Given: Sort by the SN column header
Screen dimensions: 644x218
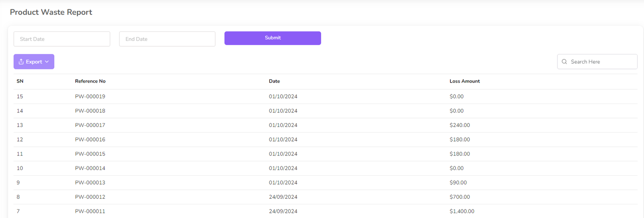Looking at the screenshot, I should [x=20, y=81].
